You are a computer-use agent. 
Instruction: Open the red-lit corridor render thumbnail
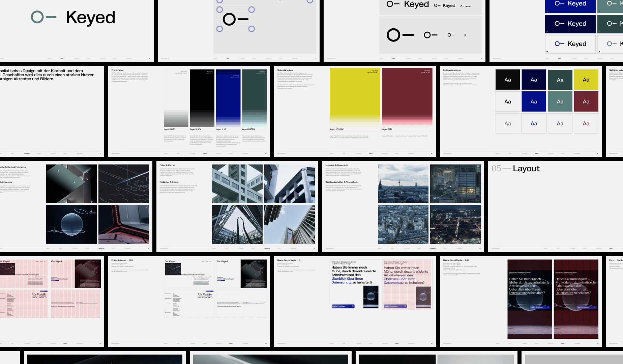pos(124,224)
